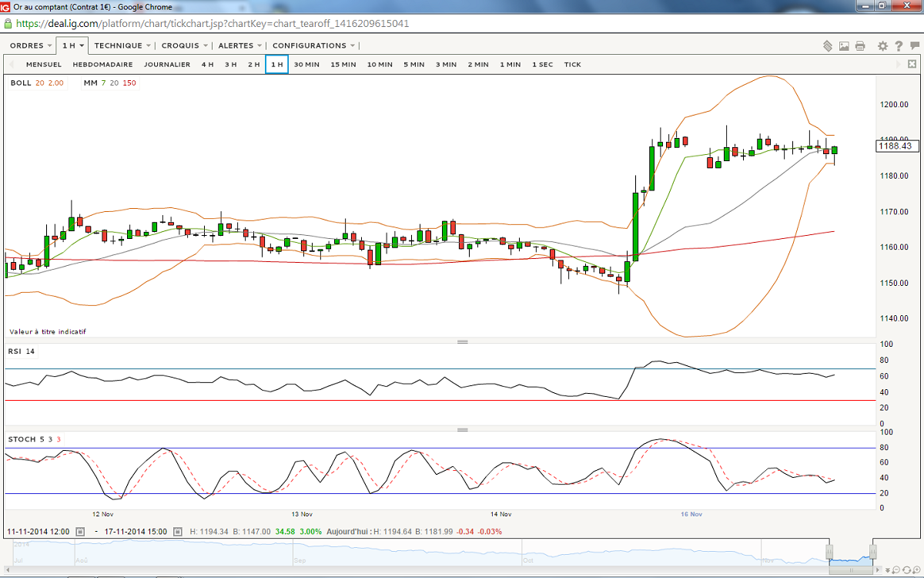Click the layers stack icon in the toolbar
924x578 pixels.
(x=828, y=45)
